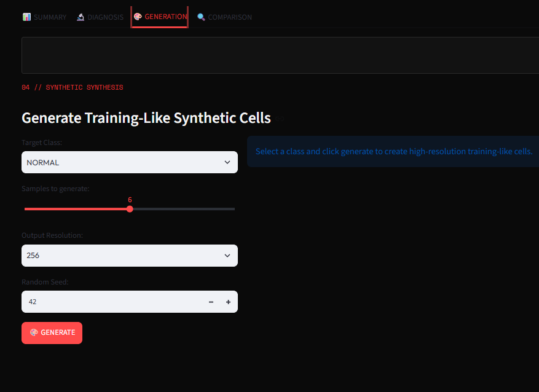Click the 'Output Resolution:' label
Screen dimensions: 539x392
pos(52,235)
